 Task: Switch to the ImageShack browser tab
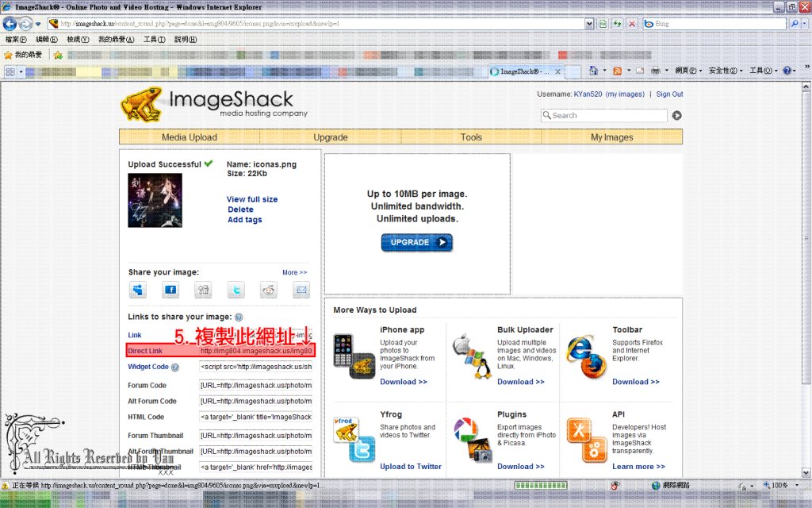click(527, 71)
